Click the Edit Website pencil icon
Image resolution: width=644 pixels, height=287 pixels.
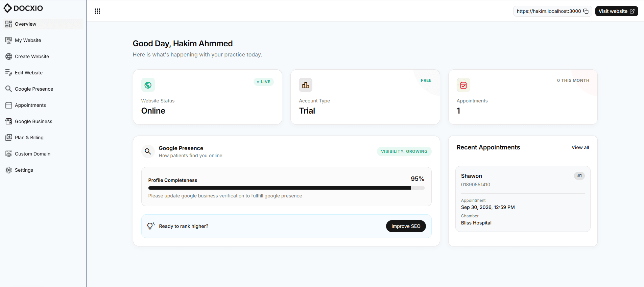coord(9,73)
